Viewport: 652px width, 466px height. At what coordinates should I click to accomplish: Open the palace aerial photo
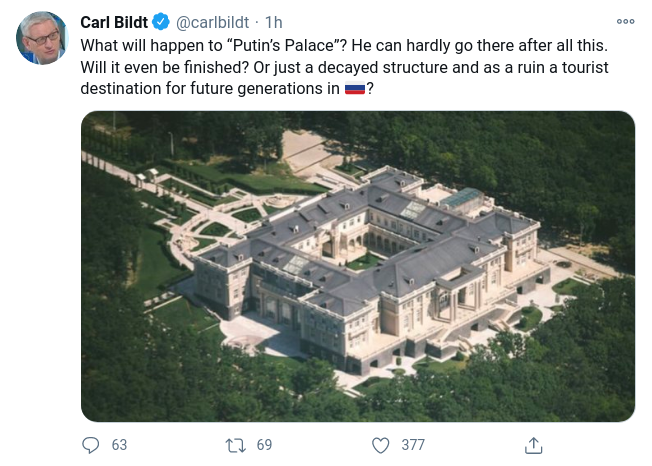[x=357, y=265]
